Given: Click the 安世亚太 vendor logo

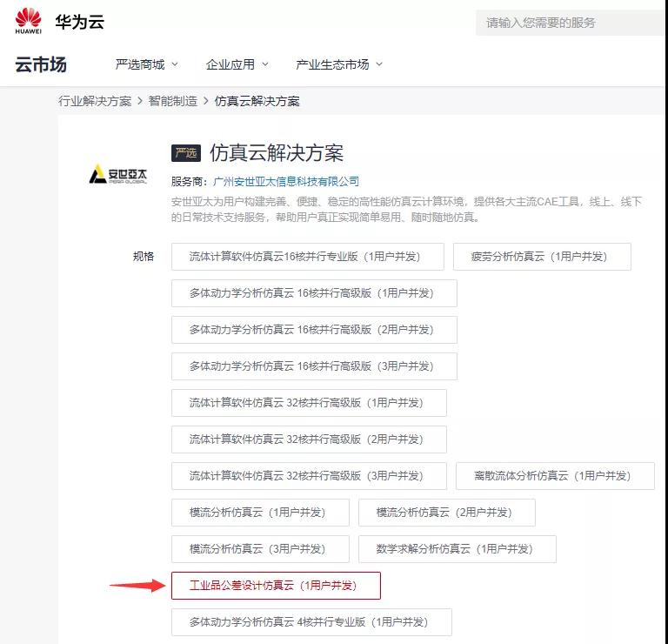Looking at the screenshot, I should tap(118, 174).
